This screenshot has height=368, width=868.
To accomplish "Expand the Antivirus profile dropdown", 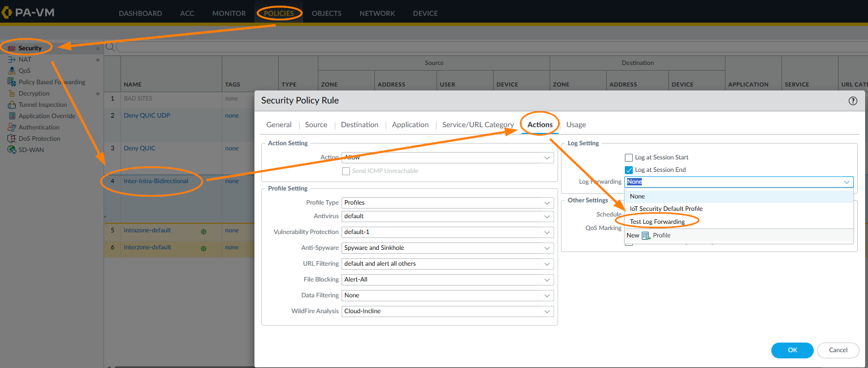I will (547, 217).
